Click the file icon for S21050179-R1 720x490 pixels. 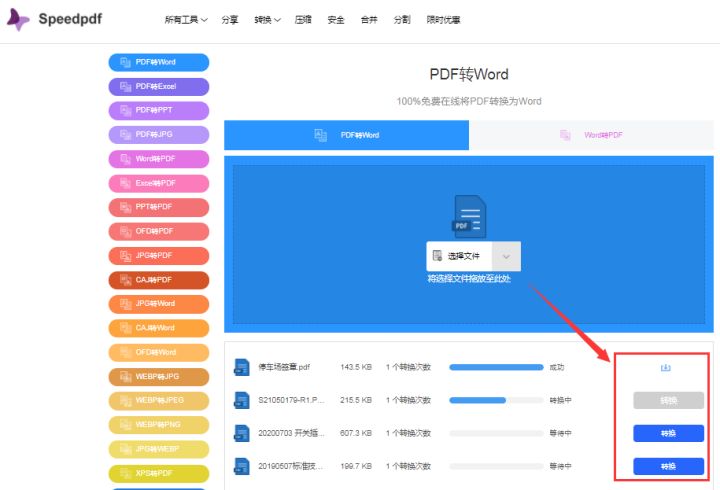pyautogui.click(x=242, y=400)
